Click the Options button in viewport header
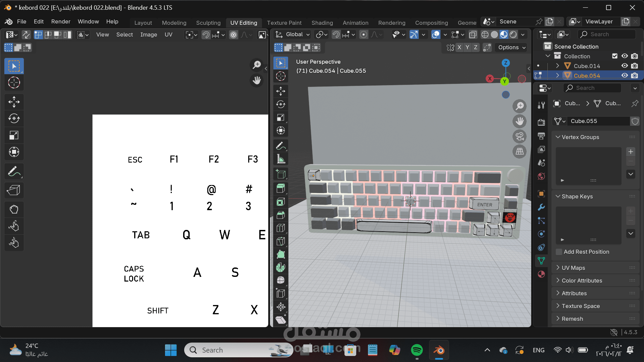This screenshot has width=644, height=362. click(512, 47)
